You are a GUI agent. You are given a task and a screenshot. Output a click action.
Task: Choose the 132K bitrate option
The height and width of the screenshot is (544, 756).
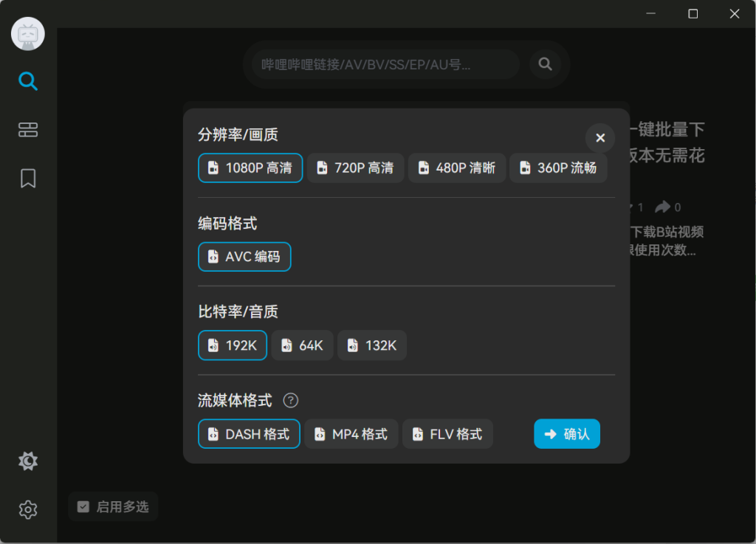(x=371, y=345)
